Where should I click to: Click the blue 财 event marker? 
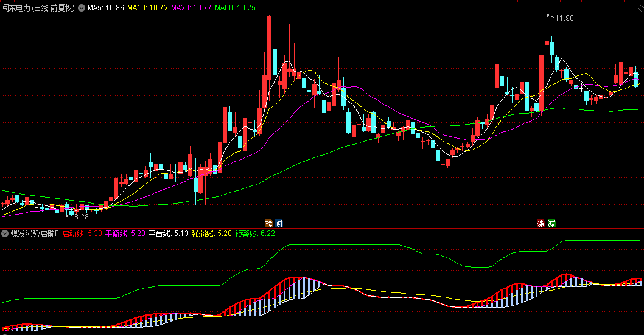click(x=279, y=224)
